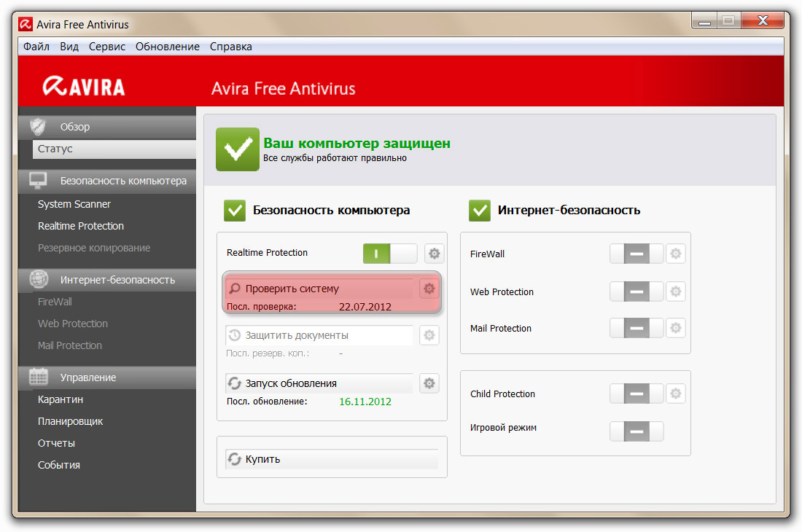Click 'Ваш компьютер защищен' status text

tap(357, 143)
